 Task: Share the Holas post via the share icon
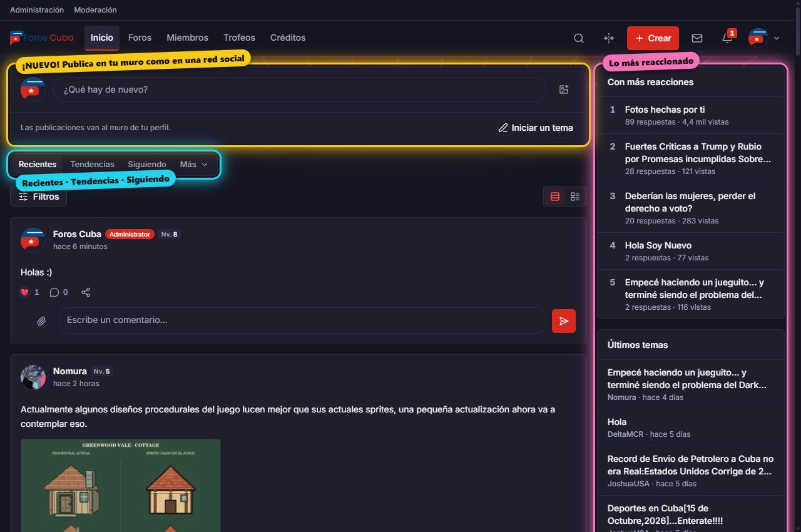pyautogui.click(x=86, y=292)
